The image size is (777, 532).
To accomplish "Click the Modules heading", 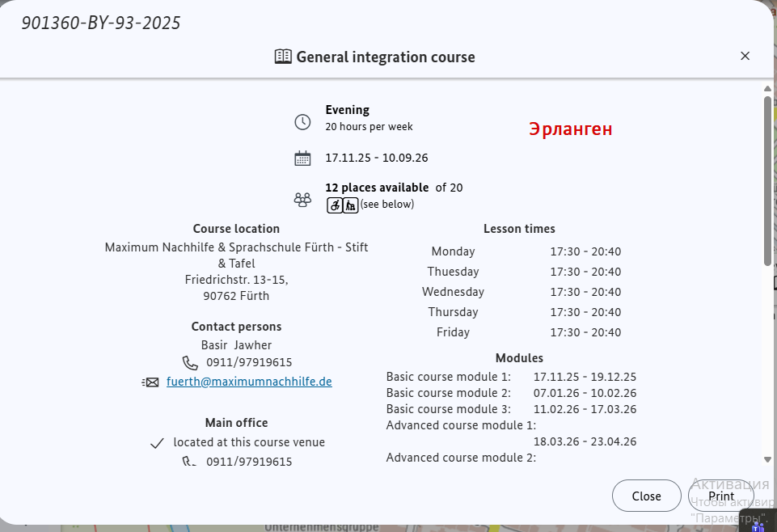I will click(x=519, y=357).
